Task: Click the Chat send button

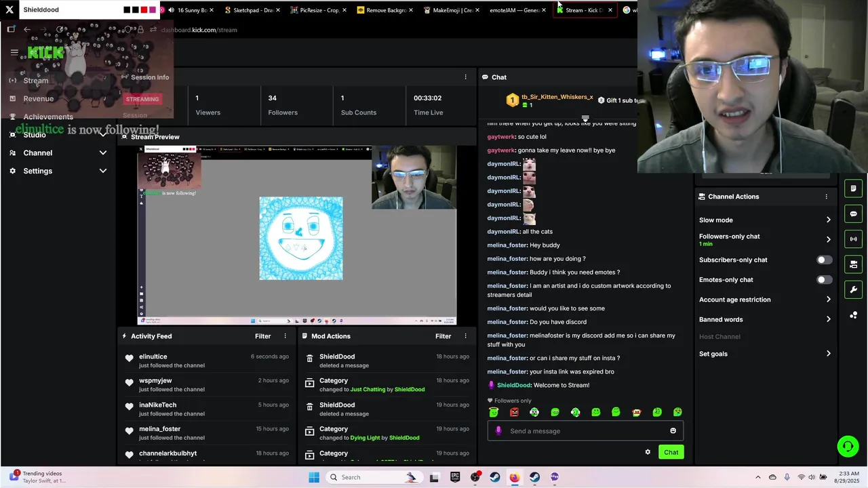Action: (671, 452)
